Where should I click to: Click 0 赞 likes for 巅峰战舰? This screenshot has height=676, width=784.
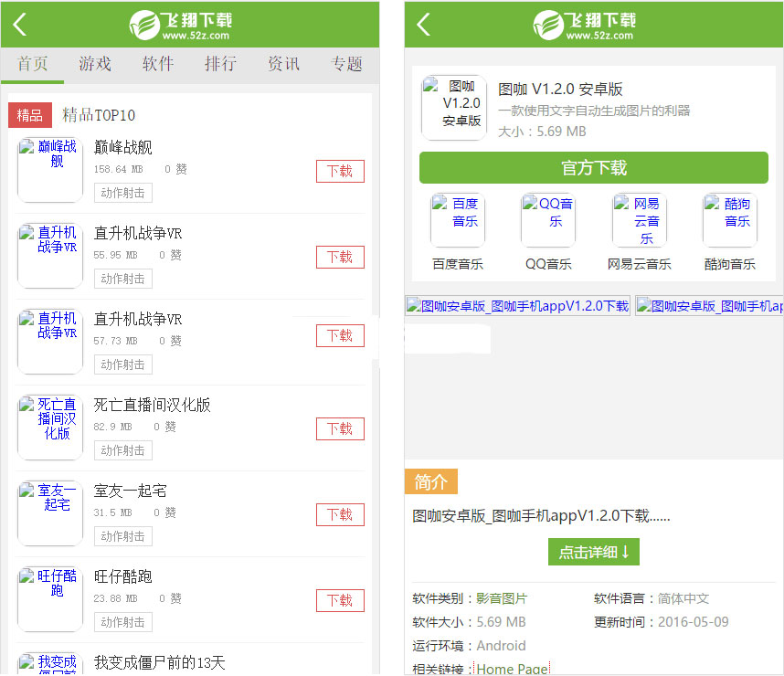click(175, 170)
